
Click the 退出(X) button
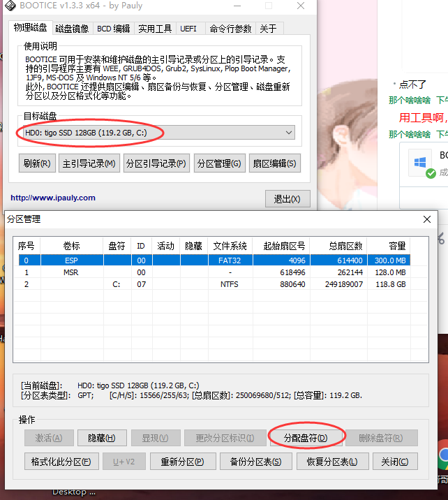pos(288,199)
